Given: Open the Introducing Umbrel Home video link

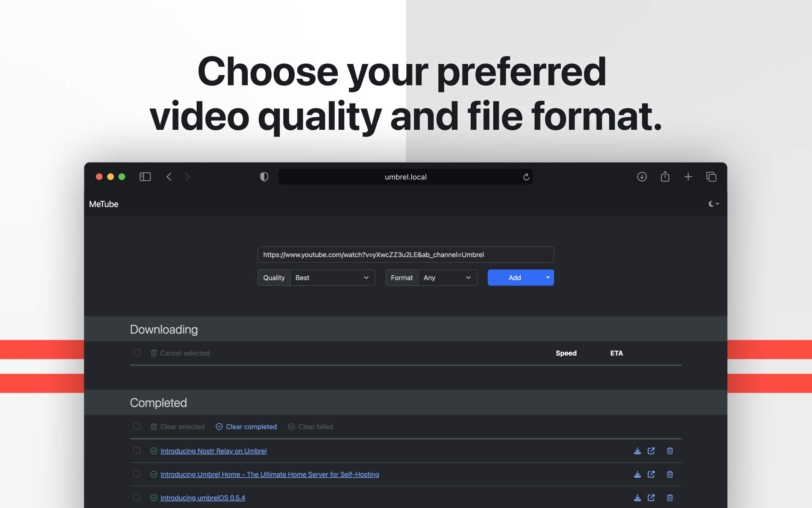Looking at the screenshot, I should click(x=270, y=474).
